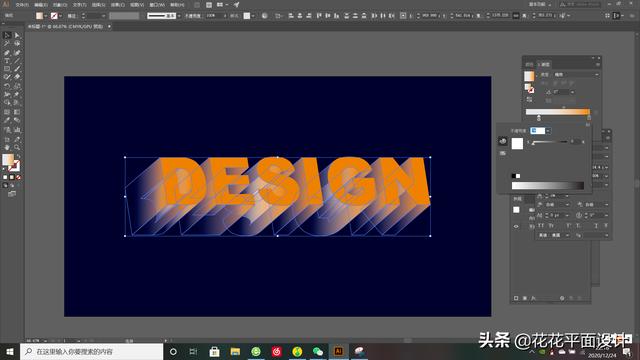Viewport: 640px width, 360px height.
Task: Toggle All Caps TT in Character panel
Action: tap(541, 225)
